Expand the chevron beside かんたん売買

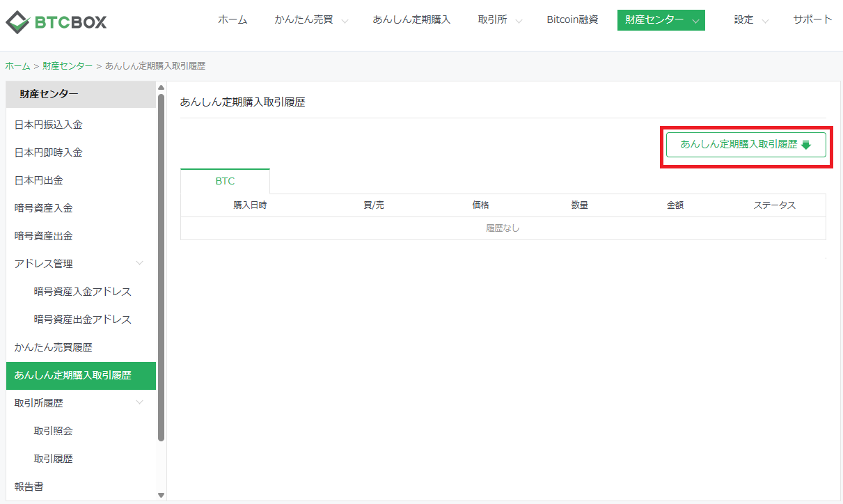(x=345, y=22)
